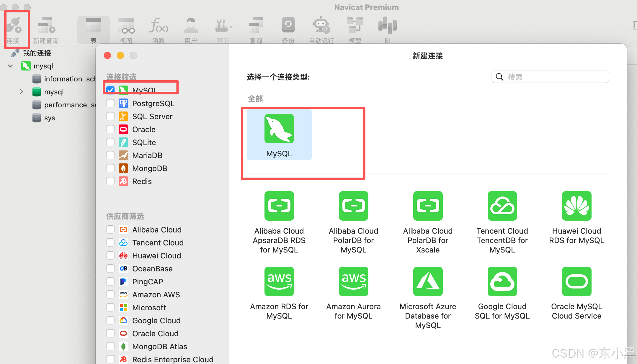This screenshot has height=364, width=637.
Task: Enable the PostgreSQL filter checkbox
Action: 110,103
